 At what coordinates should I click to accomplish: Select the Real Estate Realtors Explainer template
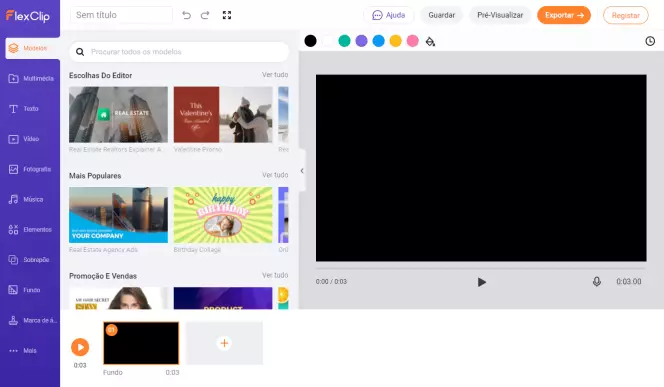pos(118,115)
